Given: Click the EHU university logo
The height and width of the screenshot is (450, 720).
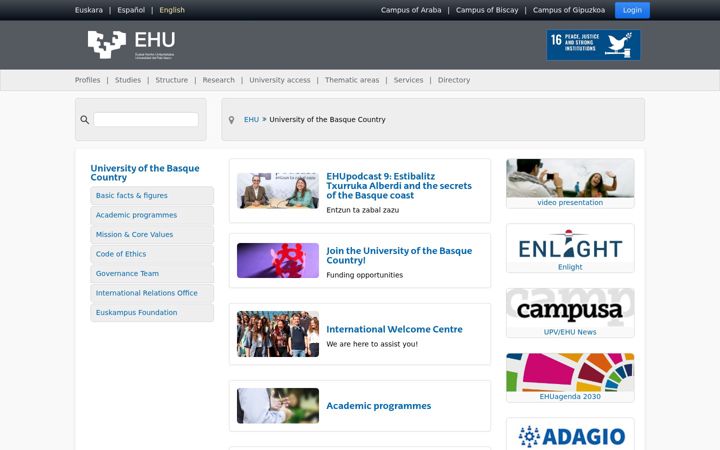Looking at the screenshot, I should pyautogui.click(x=131, y=45).
